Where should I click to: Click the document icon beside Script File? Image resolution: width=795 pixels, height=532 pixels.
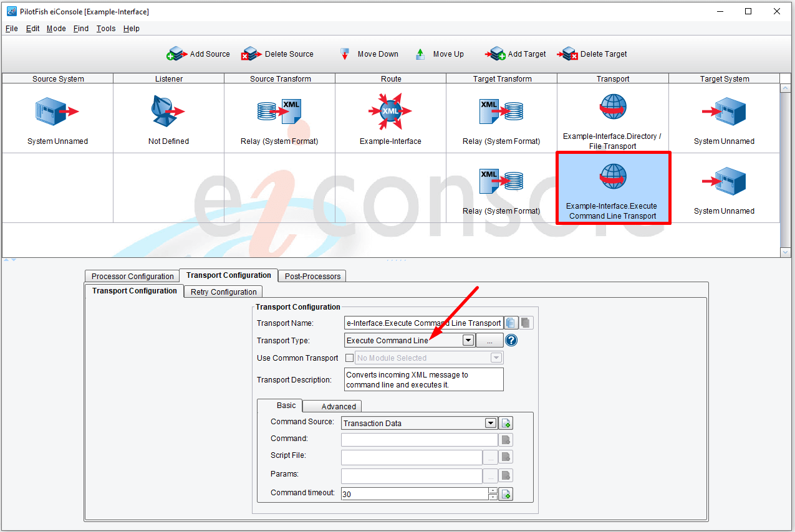click(506, 457)
